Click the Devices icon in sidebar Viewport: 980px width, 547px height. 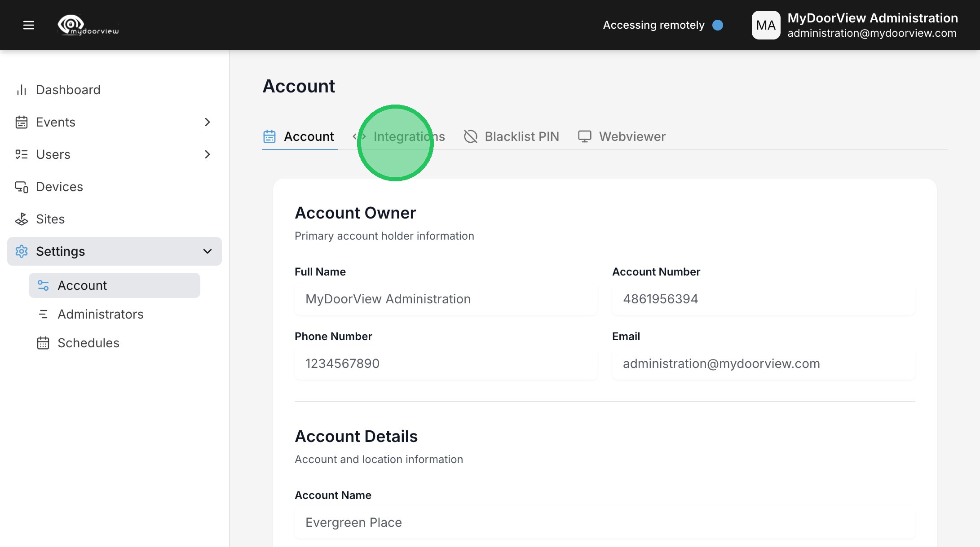[x=22, y=187]
